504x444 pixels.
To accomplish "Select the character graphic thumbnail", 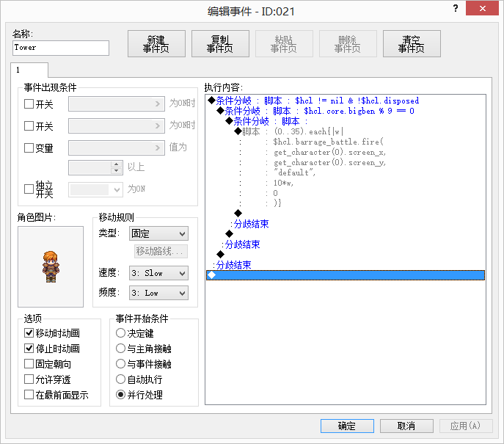I will [51, 266].
